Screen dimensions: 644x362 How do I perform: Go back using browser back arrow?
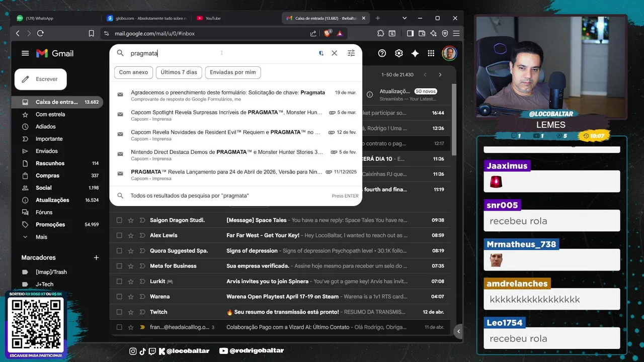point(18,33)
